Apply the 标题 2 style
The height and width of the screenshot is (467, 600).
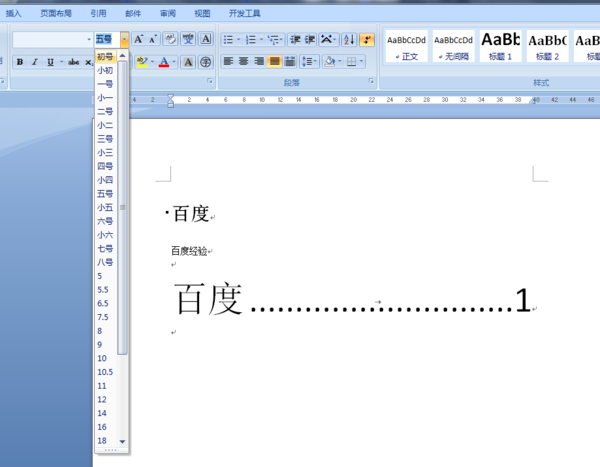pyautogui.click(x=547, y=47)
